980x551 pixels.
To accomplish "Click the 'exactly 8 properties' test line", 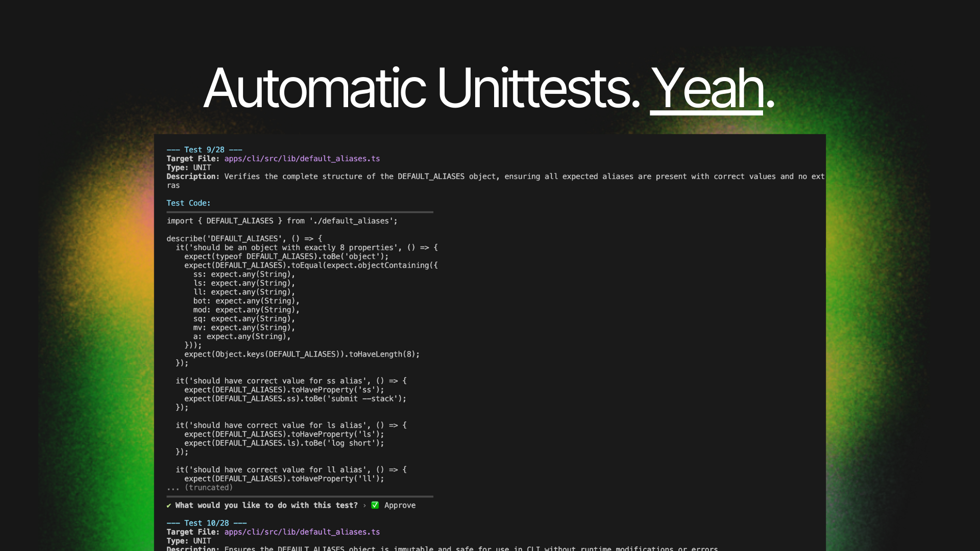I will click(x=306, y=247).
